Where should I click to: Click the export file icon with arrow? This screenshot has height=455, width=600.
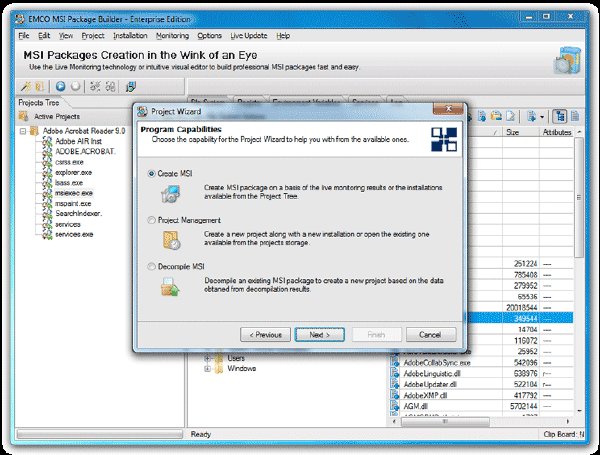[x=531, y=116]
